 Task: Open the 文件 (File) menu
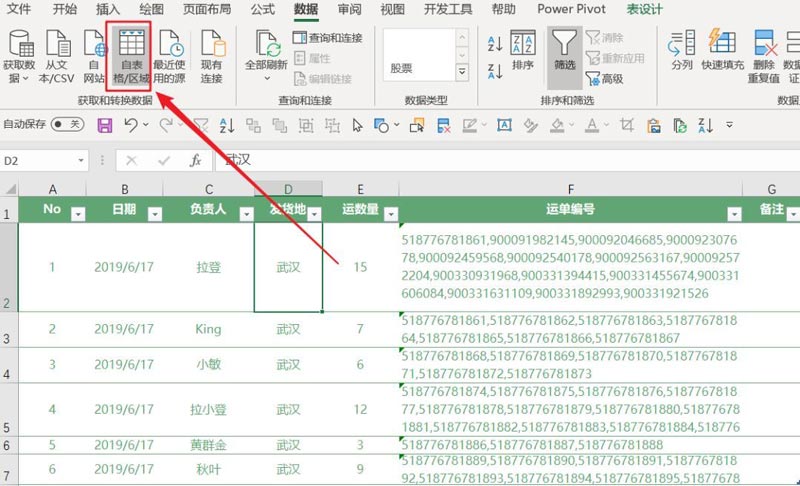18,9
